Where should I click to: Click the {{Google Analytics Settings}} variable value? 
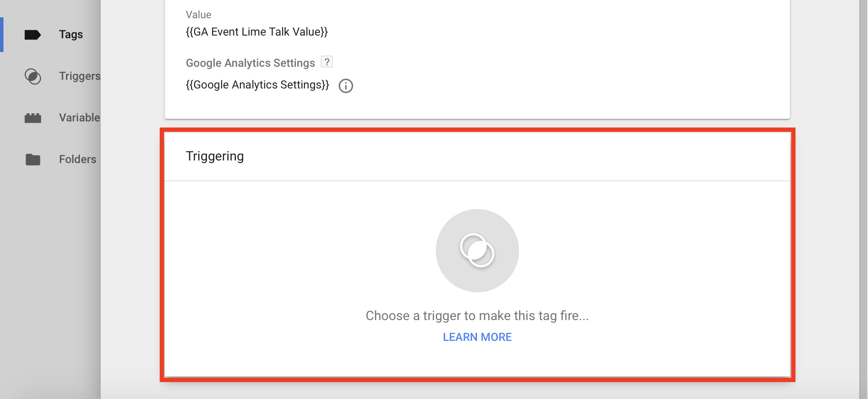click(x=257, y=85)
